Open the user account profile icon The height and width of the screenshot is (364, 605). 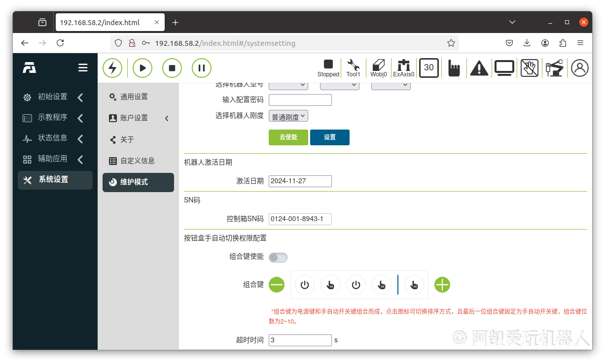580,68
